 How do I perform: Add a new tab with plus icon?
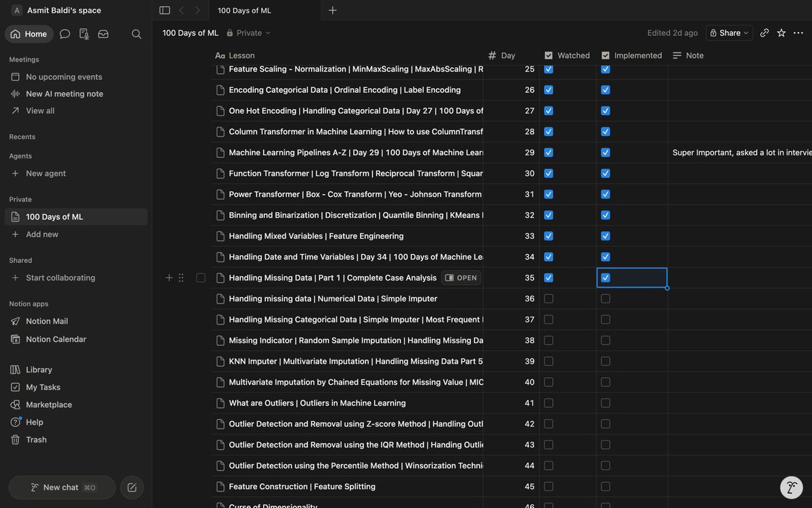(x=332, y=10)
